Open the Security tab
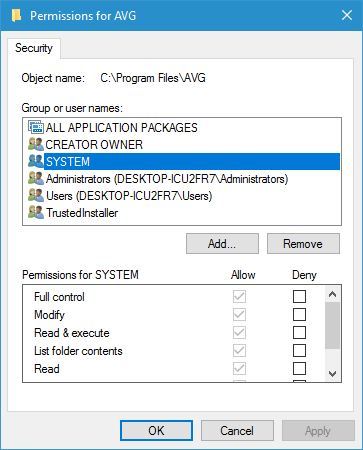 click(x=34, y=48)
